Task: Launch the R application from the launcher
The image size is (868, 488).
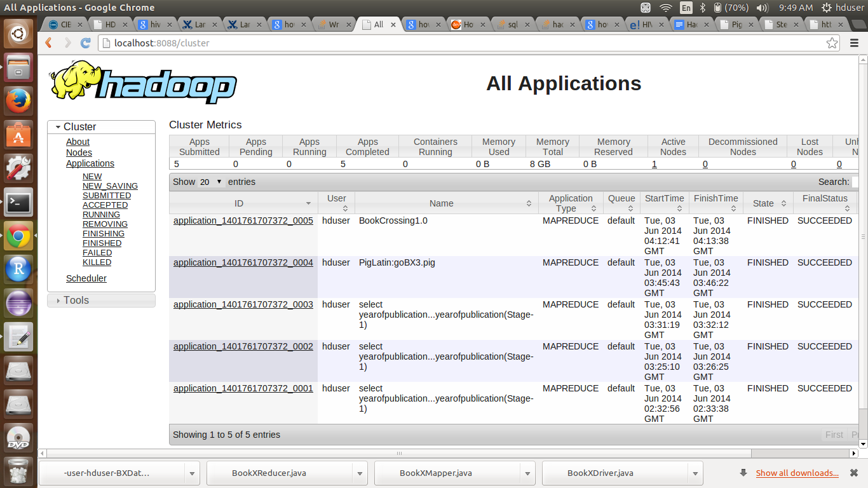Action: tap(18, 270)
